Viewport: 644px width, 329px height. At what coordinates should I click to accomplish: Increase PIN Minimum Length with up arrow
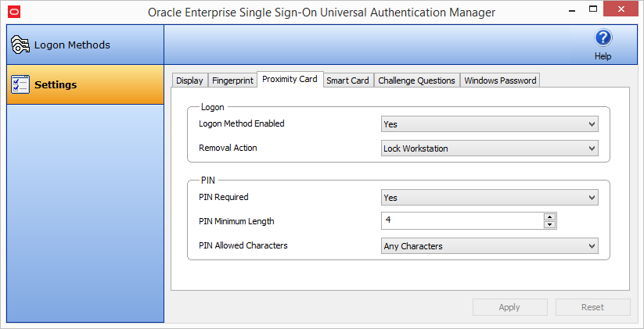550,217
